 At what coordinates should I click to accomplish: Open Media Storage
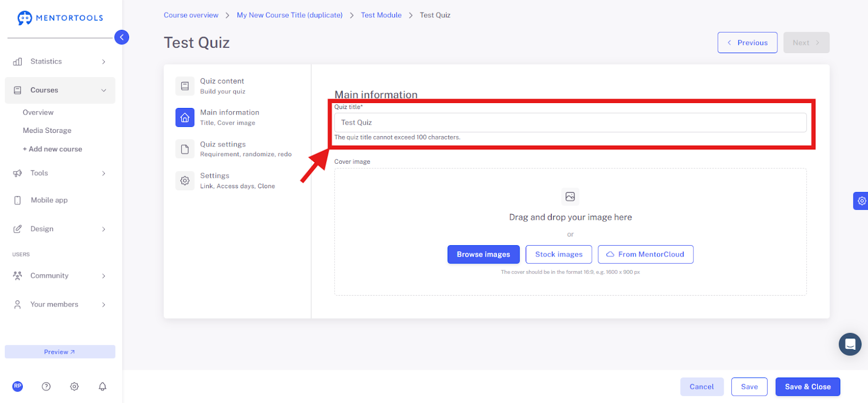pyautogui.click(x=47, y=131)
